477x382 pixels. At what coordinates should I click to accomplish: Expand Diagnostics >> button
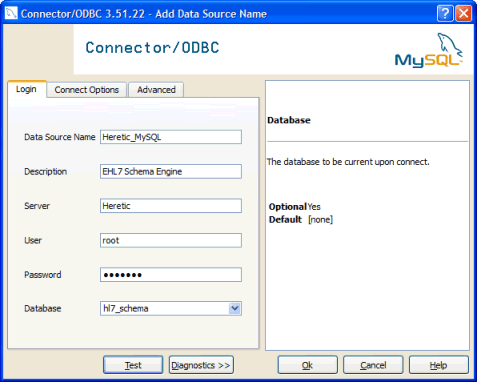tap(201, 365)
